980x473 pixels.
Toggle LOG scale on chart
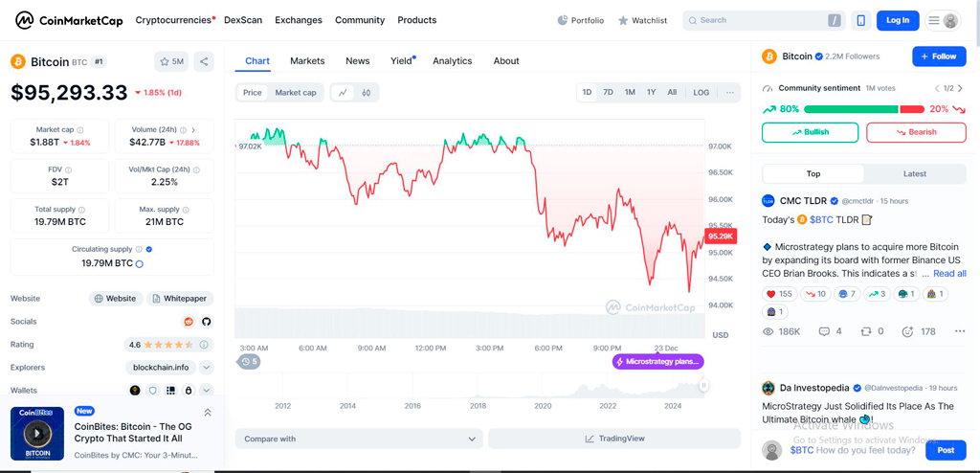pos(702,93)
